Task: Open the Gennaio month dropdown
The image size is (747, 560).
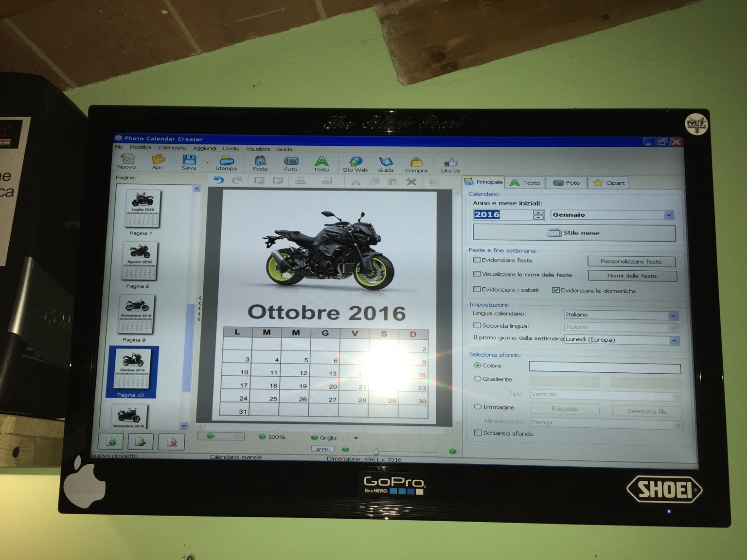Action: (669, 215)
